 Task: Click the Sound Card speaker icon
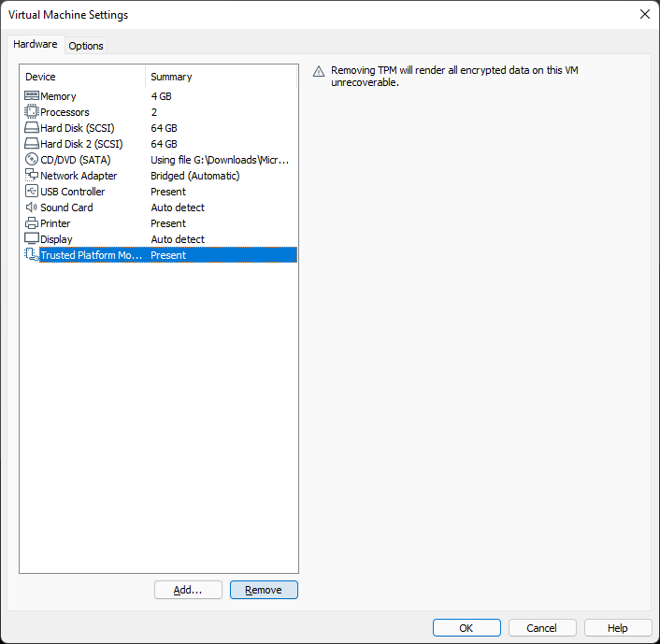point(32,208)
